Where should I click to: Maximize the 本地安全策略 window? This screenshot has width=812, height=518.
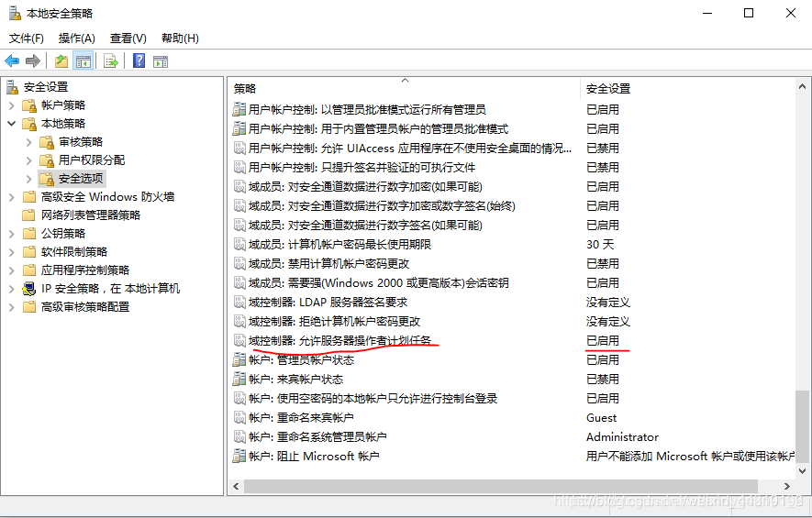click(749, 13)
